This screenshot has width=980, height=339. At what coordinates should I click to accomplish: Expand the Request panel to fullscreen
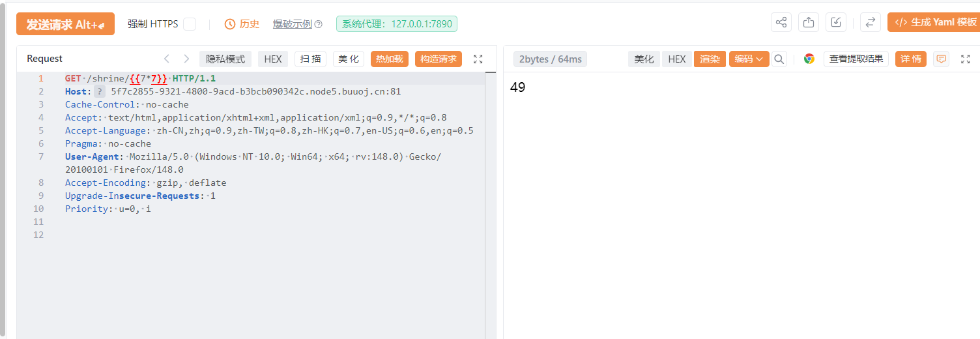[x=478, y=59]
